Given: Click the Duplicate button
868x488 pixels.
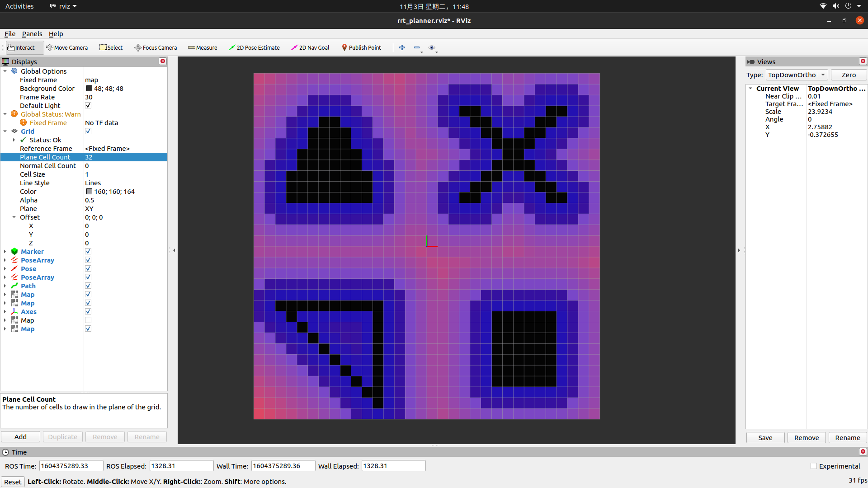Looking at the screenshot, I should coord(62,437).
